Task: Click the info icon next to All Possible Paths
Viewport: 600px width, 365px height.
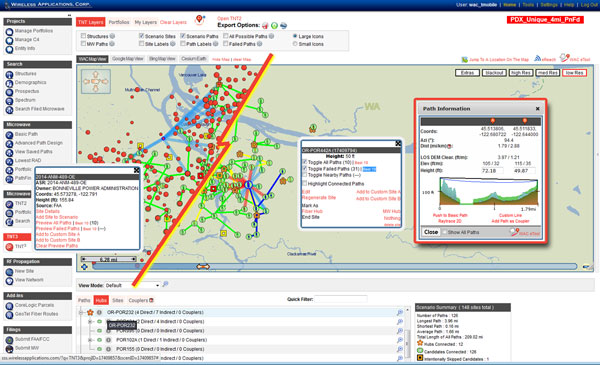Action: 271,36
